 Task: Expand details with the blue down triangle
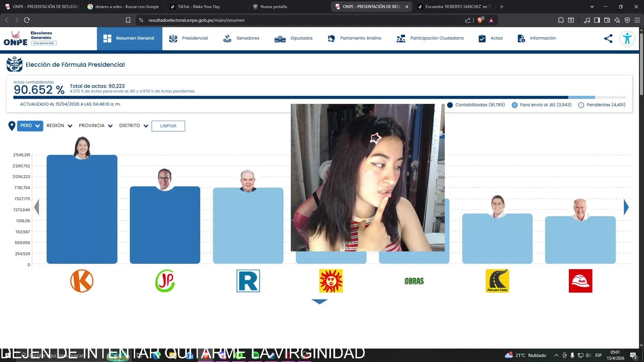pyautogui.click(x=319, y=302)
